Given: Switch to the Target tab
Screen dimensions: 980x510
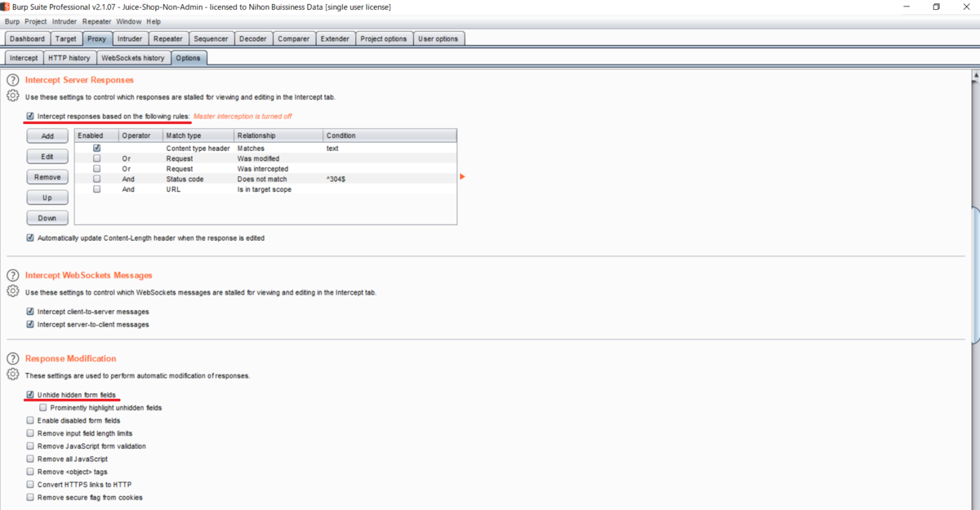Looking at the screenshot, I should click(66, 38).
